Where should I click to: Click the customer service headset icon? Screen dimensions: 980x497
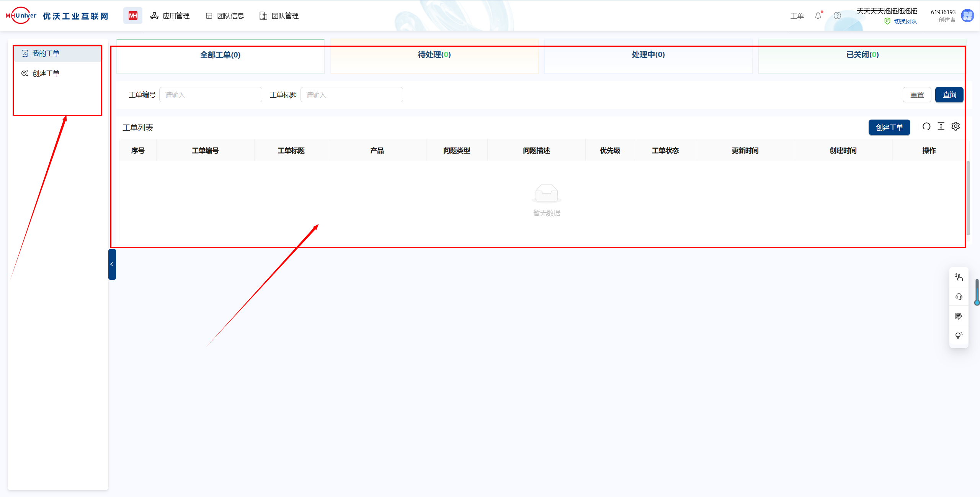click(x=959, y=297)
